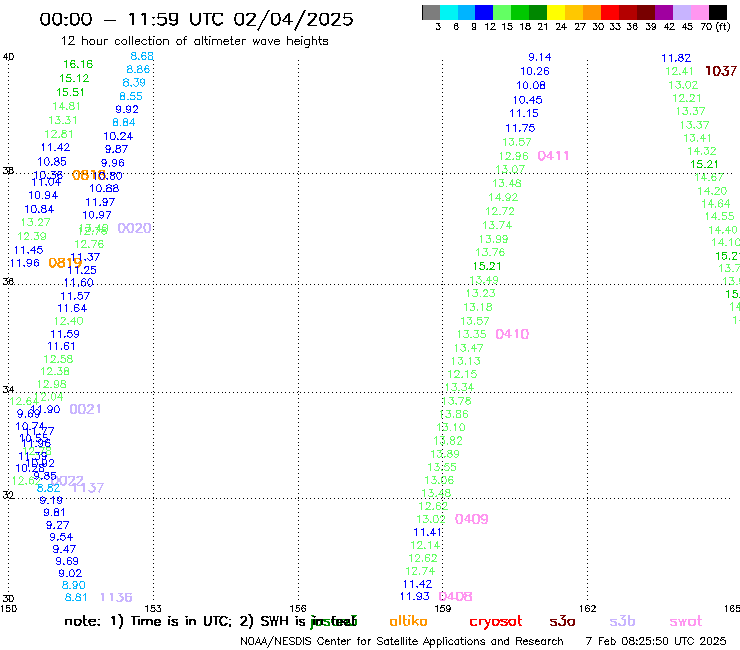Screen dimensions: 740x650
Task: Select the green value 14.32
Action: (702, 152)
